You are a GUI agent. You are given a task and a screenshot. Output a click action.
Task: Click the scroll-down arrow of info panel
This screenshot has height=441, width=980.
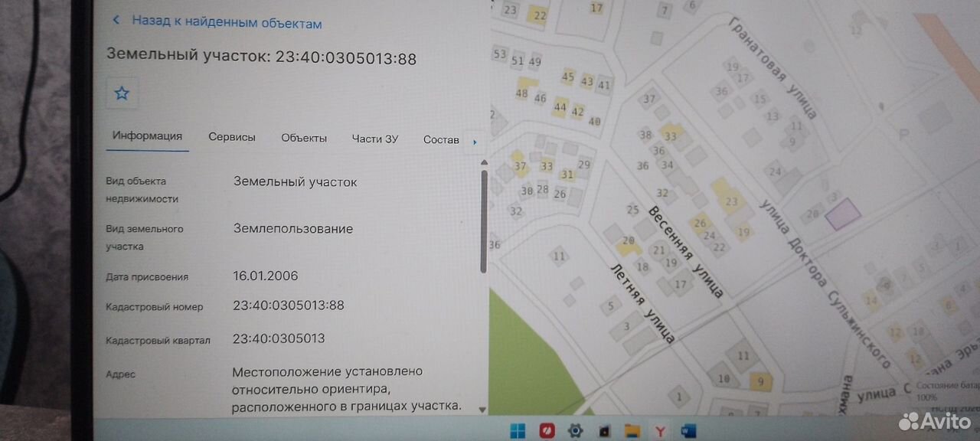tap(482, 410)
